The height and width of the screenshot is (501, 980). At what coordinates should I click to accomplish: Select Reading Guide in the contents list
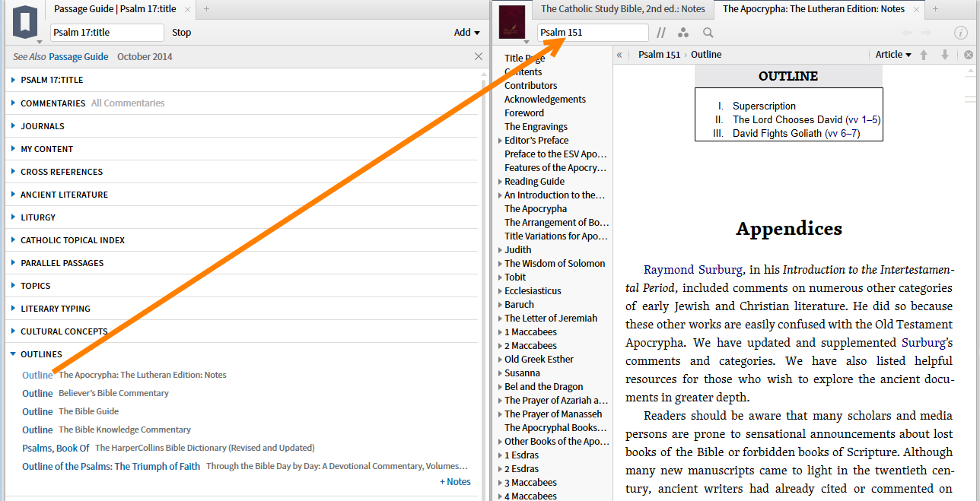tap(534, 182)
